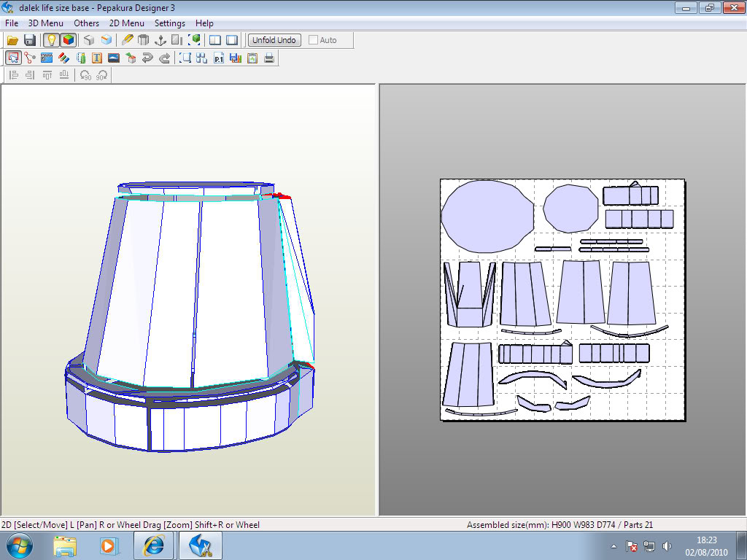Screen dimensions: 747x560
Task: Enable the Auto checkbox
Action: tap(314, 40)
